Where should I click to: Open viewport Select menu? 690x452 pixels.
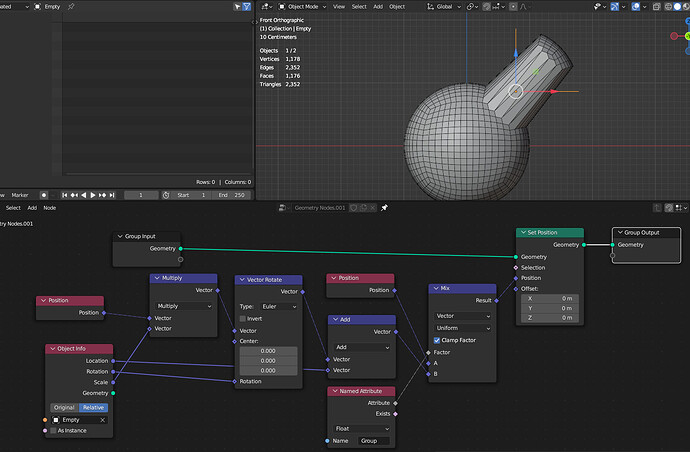tap(359, 7)
